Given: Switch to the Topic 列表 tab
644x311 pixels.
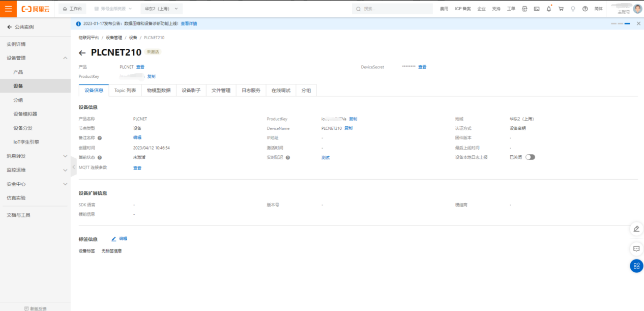Looking at the screenshot, I should (125, 90).
